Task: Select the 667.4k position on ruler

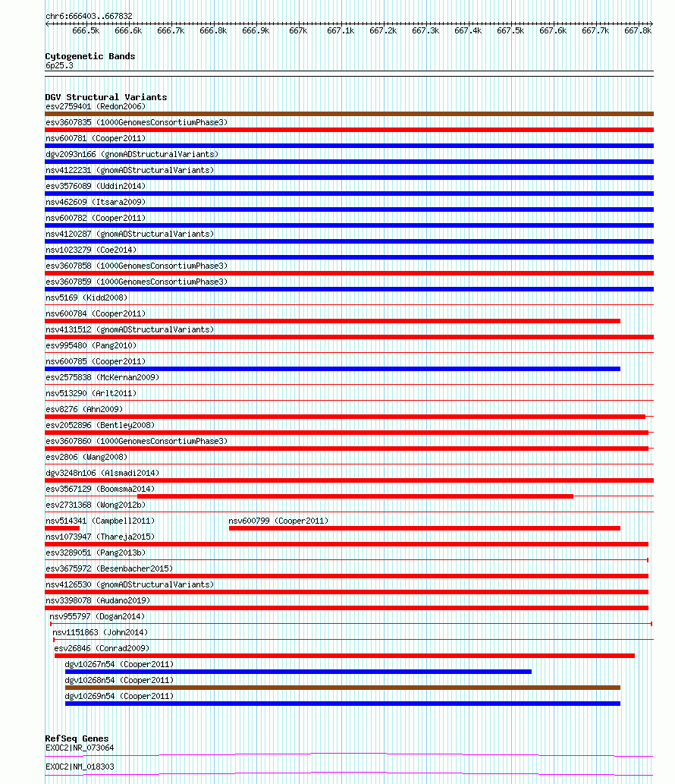Action: (468, 30)
